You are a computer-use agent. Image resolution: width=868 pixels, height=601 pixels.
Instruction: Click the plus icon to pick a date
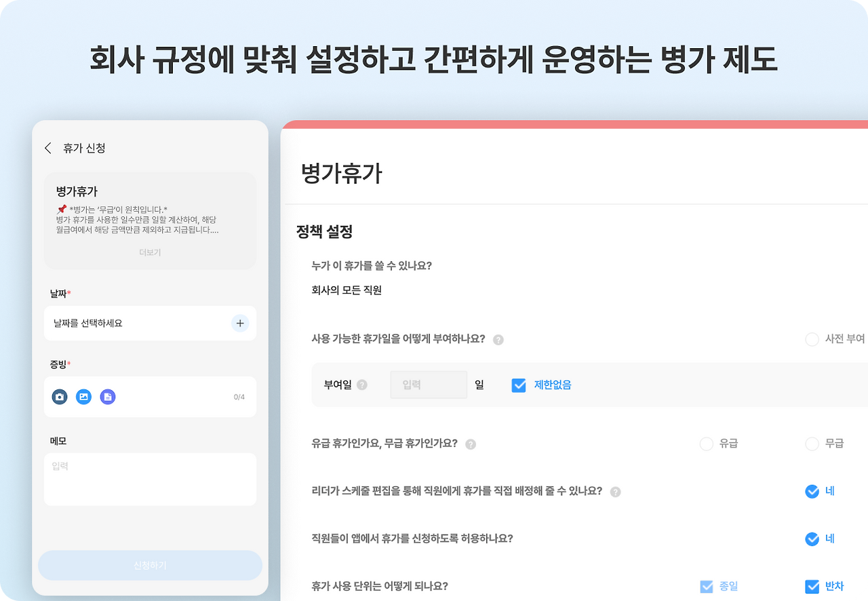pos(240,323)
